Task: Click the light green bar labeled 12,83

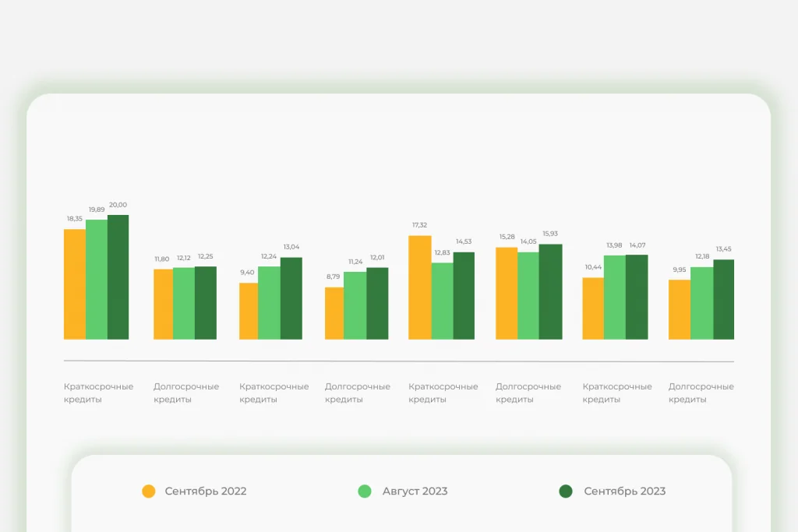Action: click(443, 301)
